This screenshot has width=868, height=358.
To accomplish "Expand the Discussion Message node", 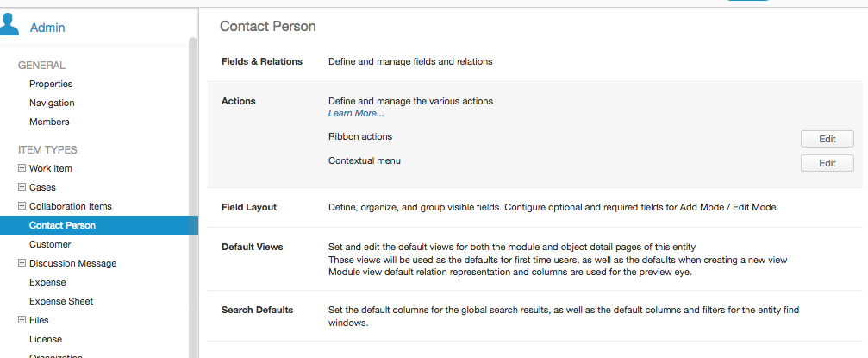I will click(x=22, y=263).
